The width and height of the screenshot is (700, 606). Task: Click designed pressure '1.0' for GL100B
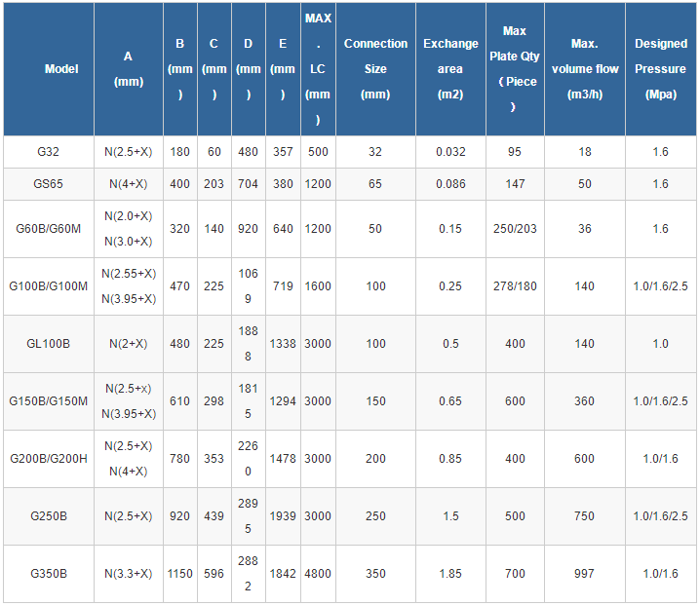point(660,344)
